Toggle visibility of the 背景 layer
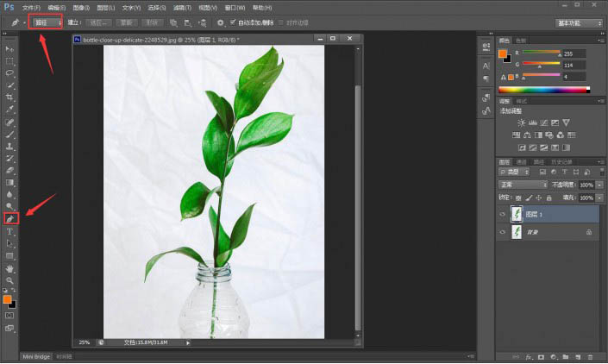The width and height of the screenshot is (608, 364). click(x=503, y=232)
